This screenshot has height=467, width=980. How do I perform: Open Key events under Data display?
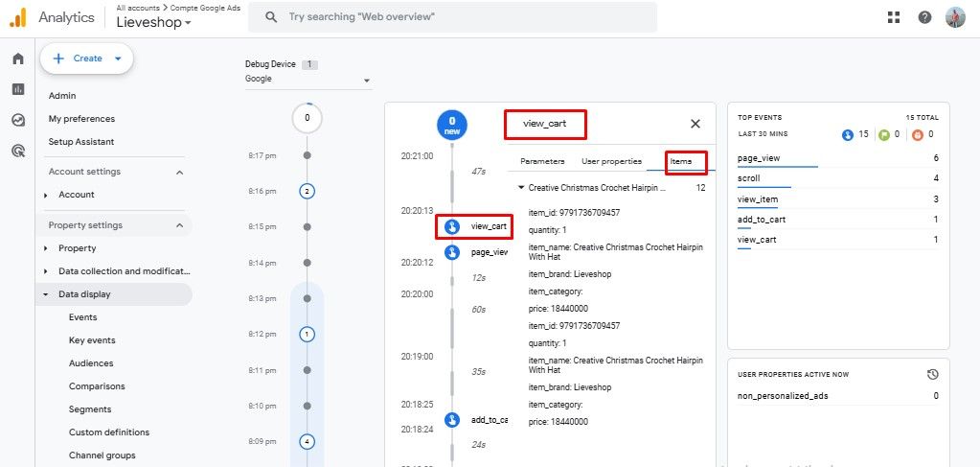click(x=92, y=340)
